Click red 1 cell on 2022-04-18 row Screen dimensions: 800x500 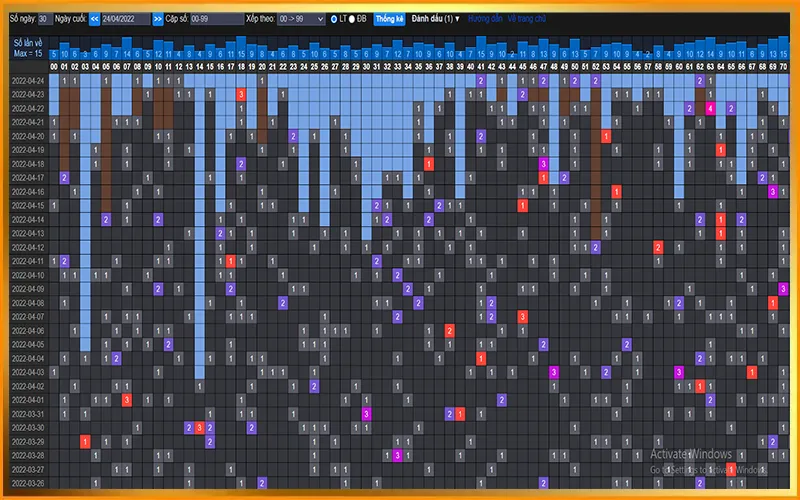tap(429, 164)
